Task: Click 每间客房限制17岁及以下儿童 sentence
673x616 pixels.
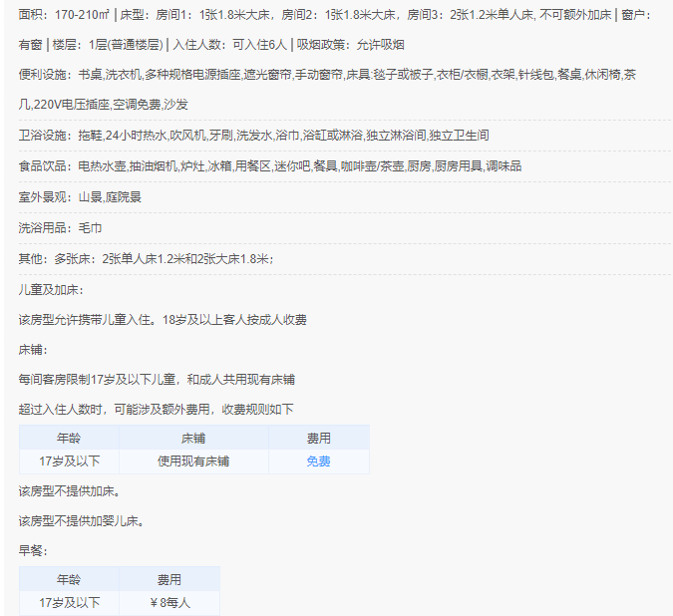Action: pyautogui.click(x=157, y=380)
